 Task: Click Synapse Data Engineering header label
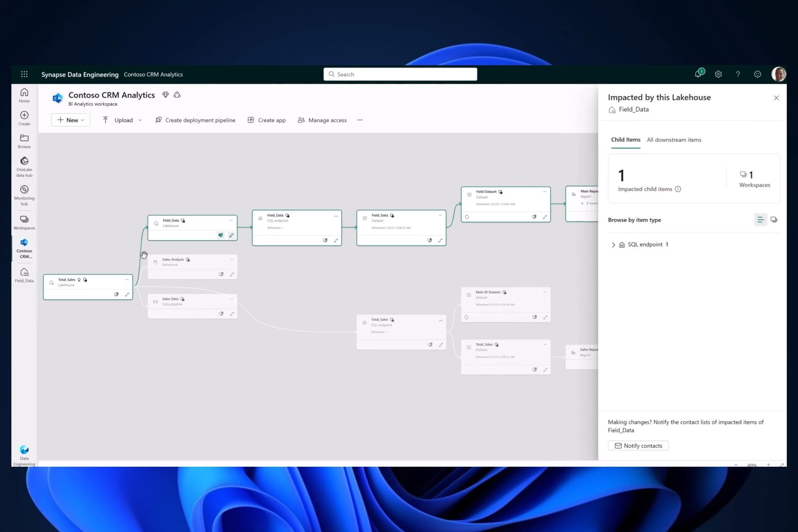pyautogui.click(x=80, y=74)
